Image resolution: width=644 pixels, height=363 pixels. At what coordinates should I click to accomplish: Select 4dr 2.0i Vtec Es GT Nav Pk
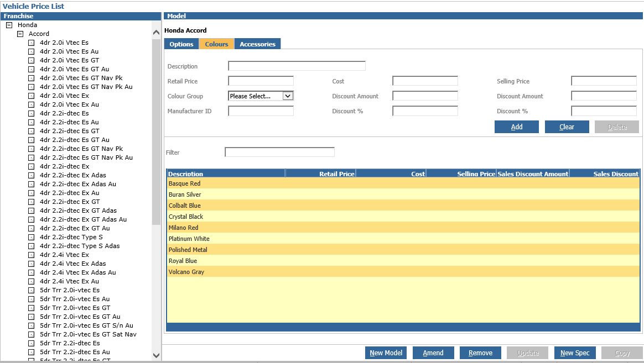click(81, 78)
